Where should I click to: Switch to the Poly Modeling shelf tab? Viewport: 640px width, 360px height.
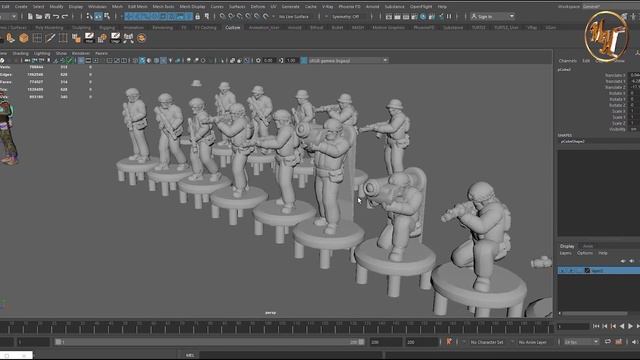[x=49, y=28]
